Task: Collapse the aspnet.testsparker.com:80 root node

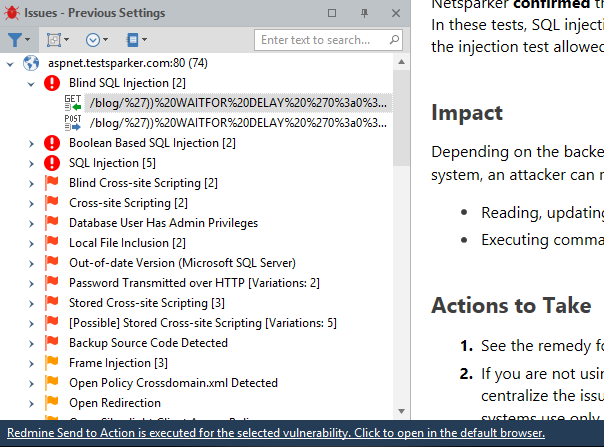Action: [10, 62]
